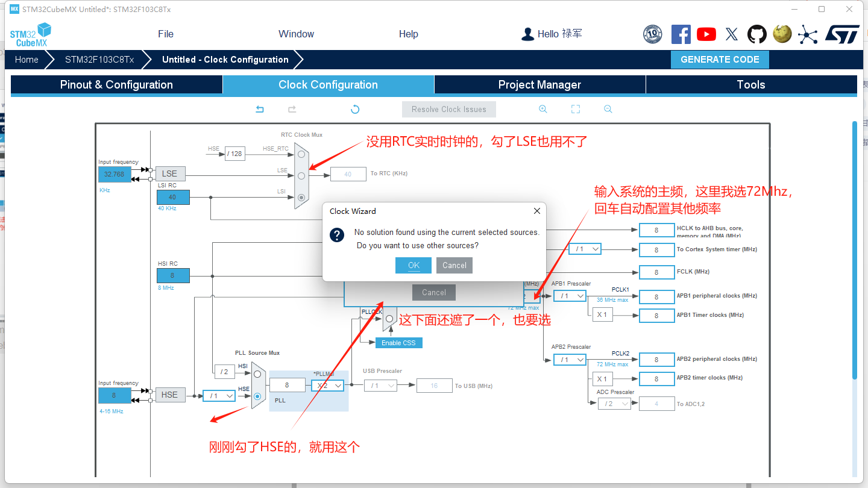The image size is (868, 488).
Task: Click OK in Clock Wizard dialog
Action: click(x=414, y=265)
